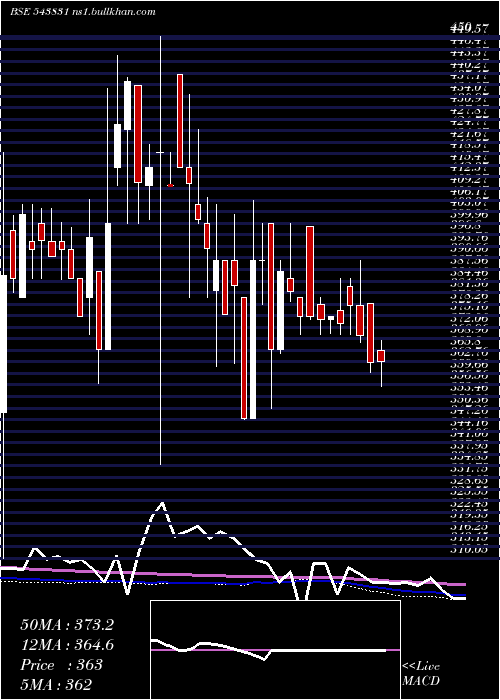The width and height of the screenshot is (500, 700).
Task: Select the 50MA : 373.2 reading
Action: [67, 625]
